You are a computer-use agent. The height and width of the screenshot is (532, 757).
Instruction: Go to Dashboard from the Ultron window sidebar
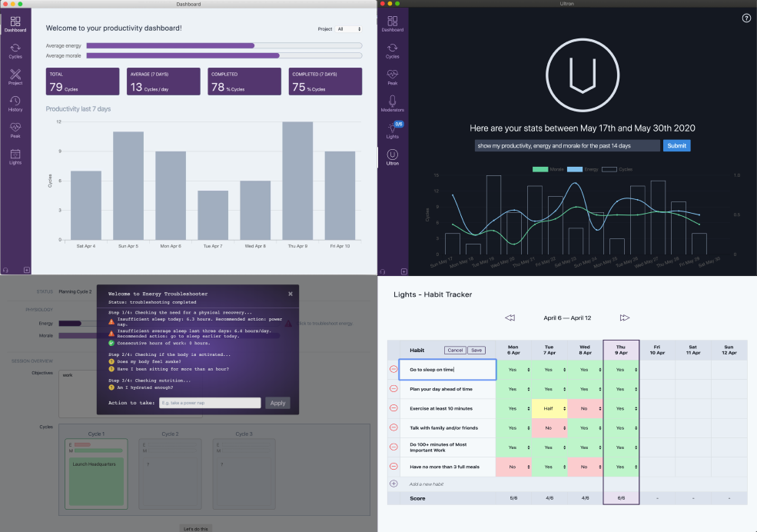pyautogui.click(x=393, y=24)
